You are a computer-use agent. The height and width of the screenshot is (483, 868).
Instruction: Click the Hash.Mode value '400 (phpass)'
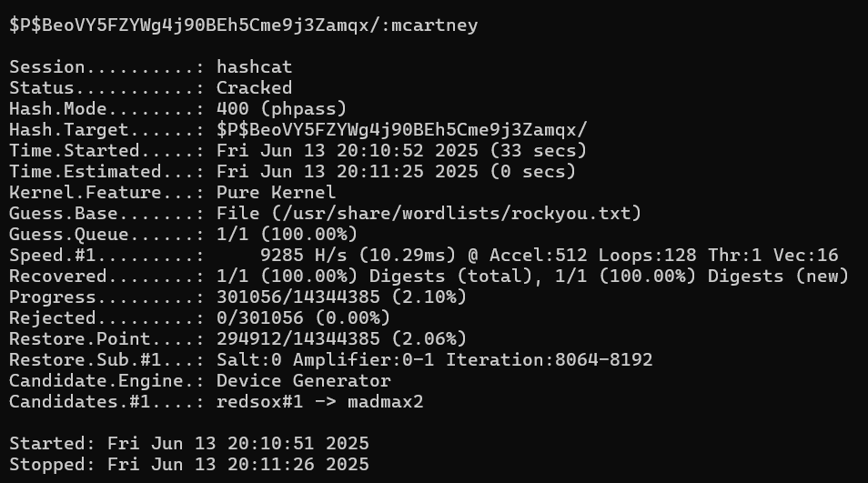tap(281, 109)
